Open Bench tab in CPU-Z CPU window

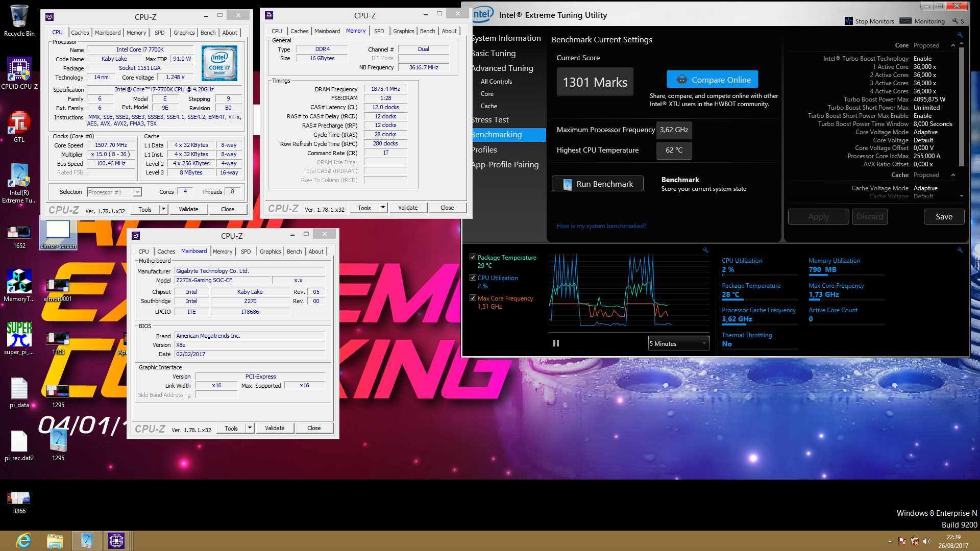pos(208,32)
